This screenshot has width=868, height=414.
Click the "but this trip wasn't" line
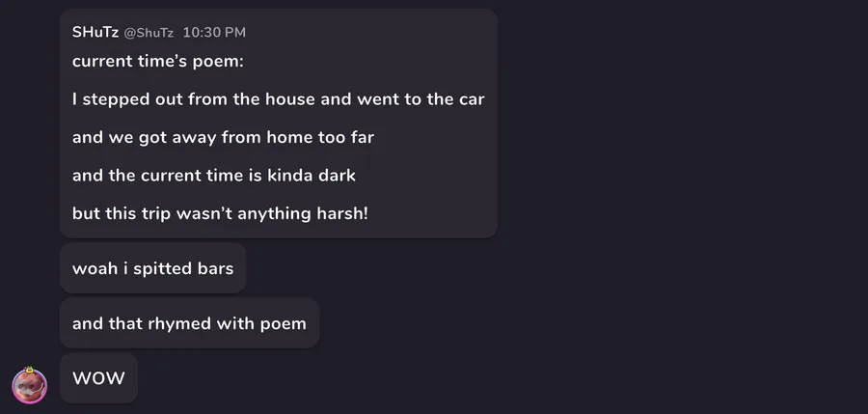click(x=220, y=213)
